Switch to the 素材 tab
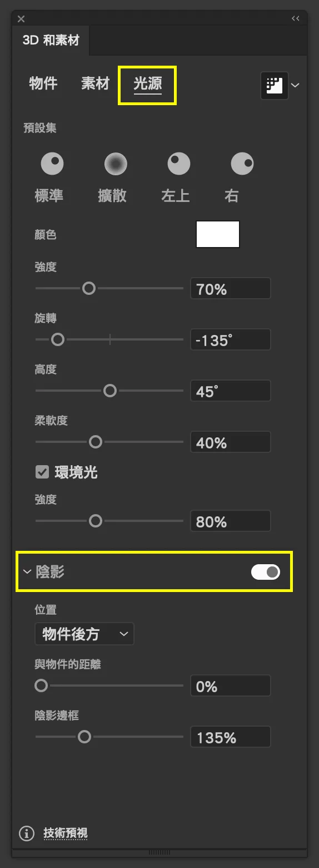This screenshot has height=868, width=319. [96, 84]
